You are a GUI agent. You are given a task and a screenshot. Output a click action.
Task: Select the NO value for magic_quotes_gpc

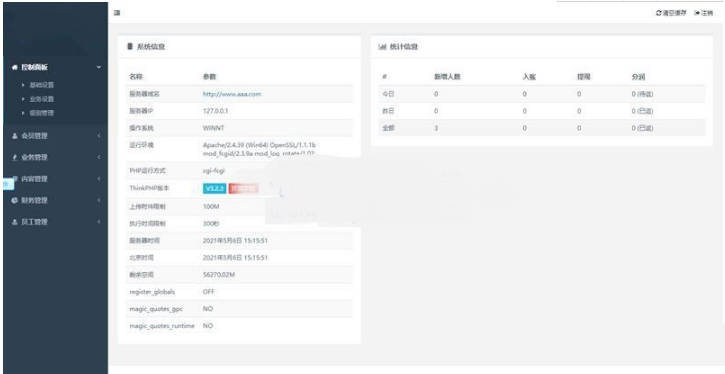208,308
